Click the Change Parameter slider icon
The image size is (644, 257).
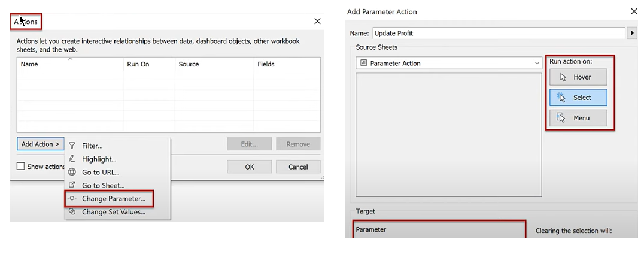pyautogui.click(x=72, y=198)
